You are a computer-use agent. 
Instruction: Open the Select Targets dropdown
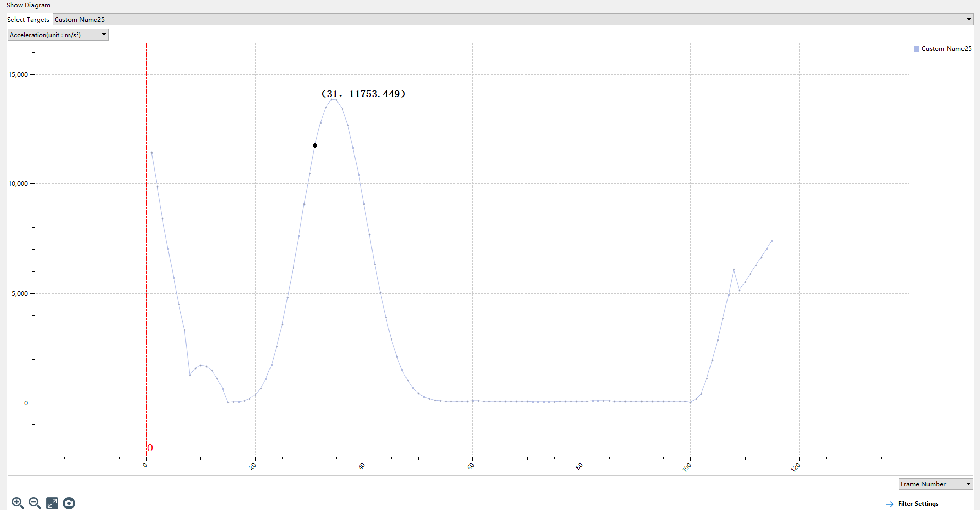(x=513, y=20)
